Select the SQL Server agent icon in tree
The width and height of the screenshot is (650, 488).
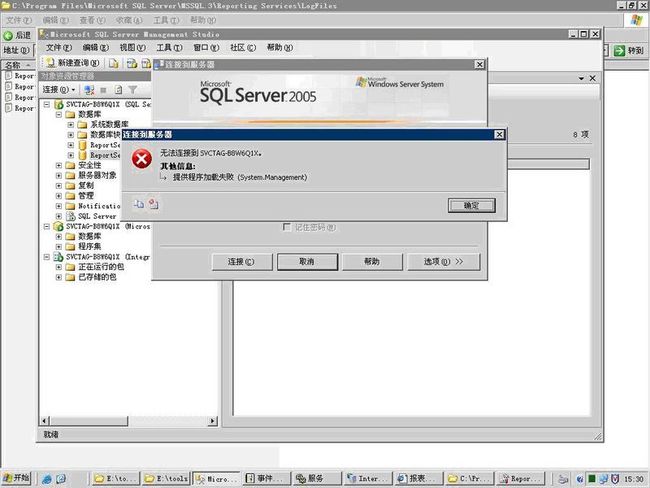point(70,216)
